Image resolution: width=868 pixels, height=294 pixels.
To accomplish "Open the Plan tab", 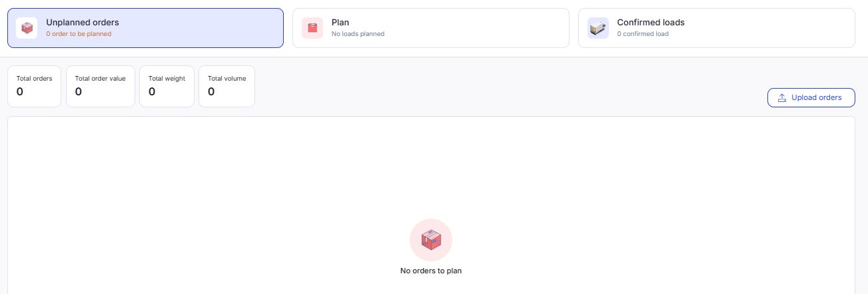I will coord(430,28).
